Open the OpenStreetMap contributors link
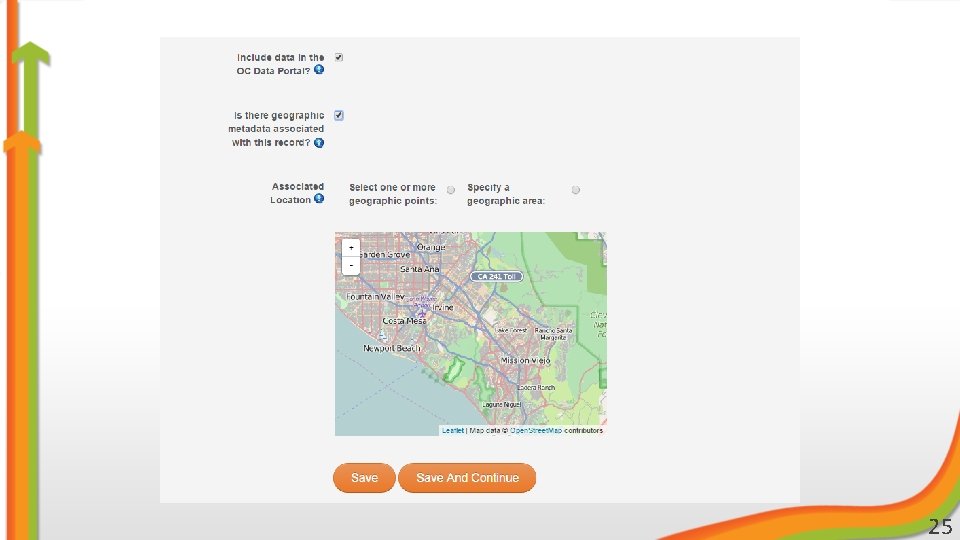Image resolution: width=960 pixels, height=540 pixels. click(x=536, y=430)
